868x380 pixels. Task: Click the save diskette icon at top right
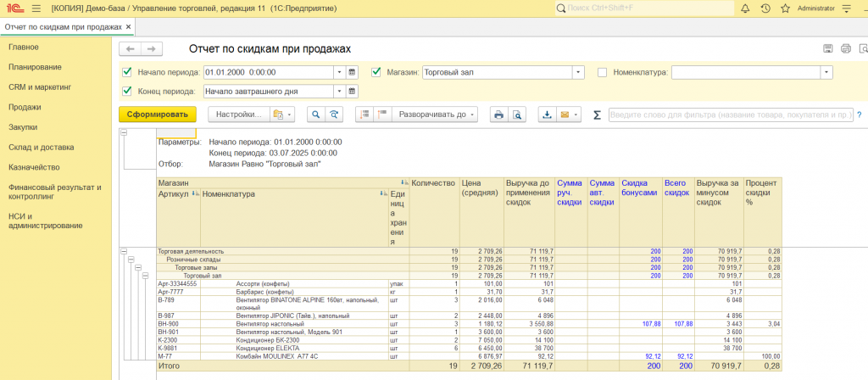[828, 48]
